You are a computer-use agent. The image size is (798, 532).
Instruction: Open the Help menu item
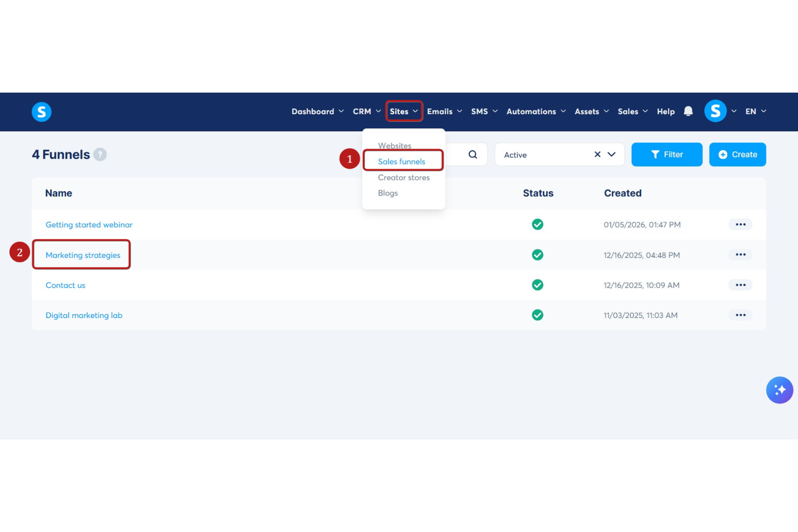(x=666, y=112)
